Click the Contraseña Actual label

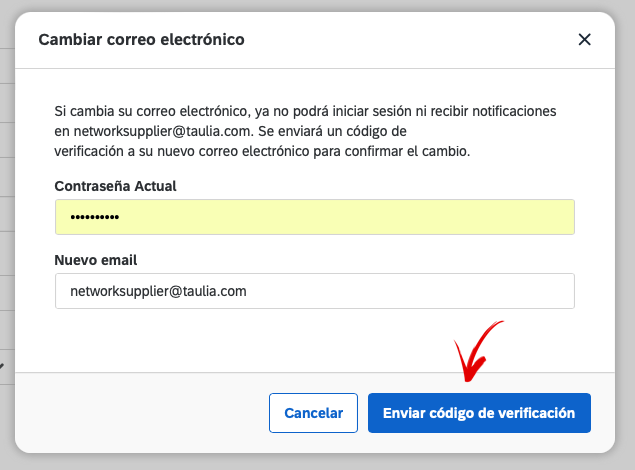coord(115,186)
